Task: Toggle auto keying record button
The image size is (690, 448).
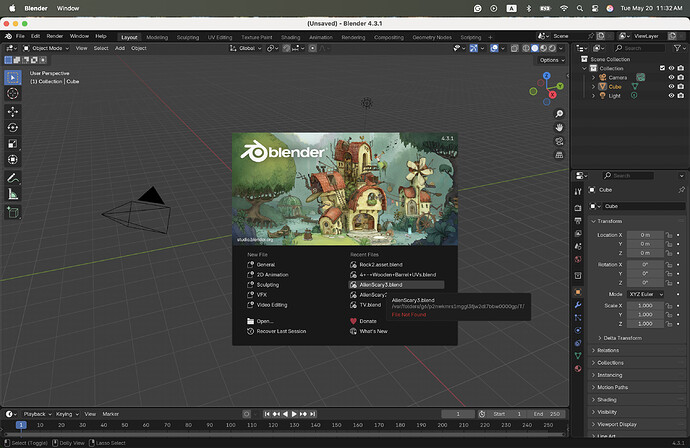Action: tap(246, 414)
